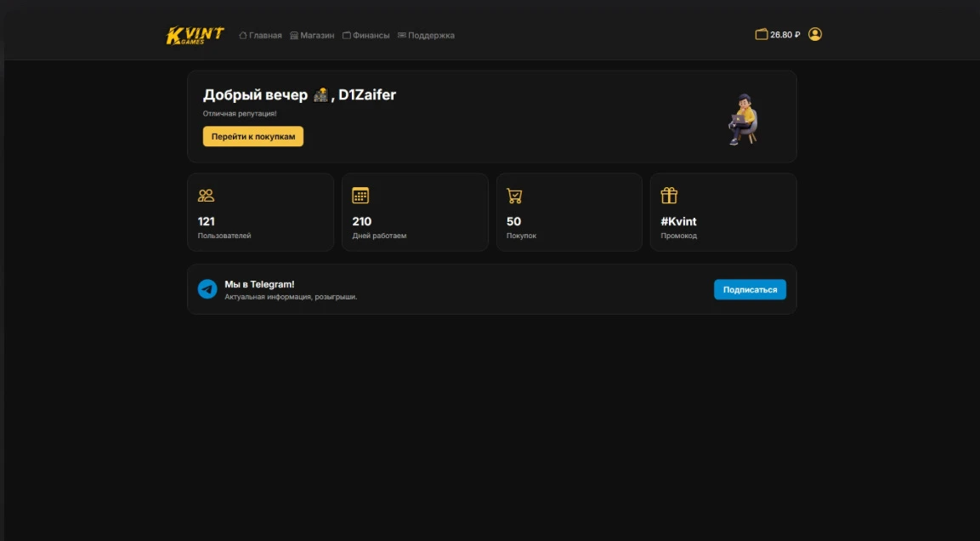The height and width of the screenshot is (541, 980).
Task: Open the Поддержка support page
Action: tap(426, 36)
